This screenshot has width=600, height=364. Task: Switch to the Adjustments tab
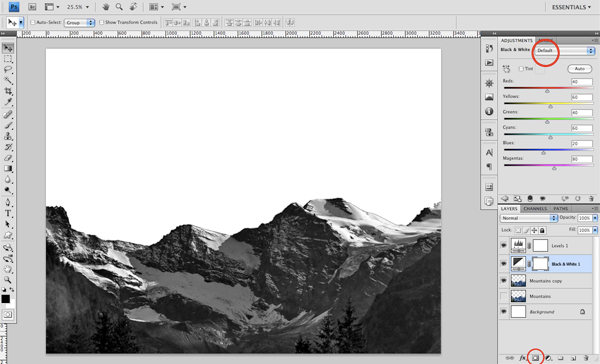tap(516, 40)
